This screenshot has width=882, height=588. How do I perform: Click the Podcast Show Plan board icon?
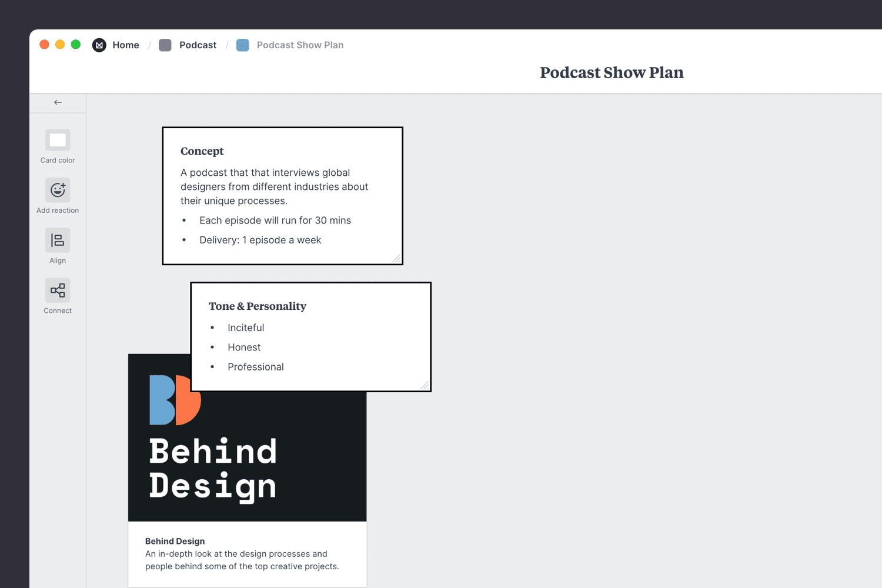242,45
